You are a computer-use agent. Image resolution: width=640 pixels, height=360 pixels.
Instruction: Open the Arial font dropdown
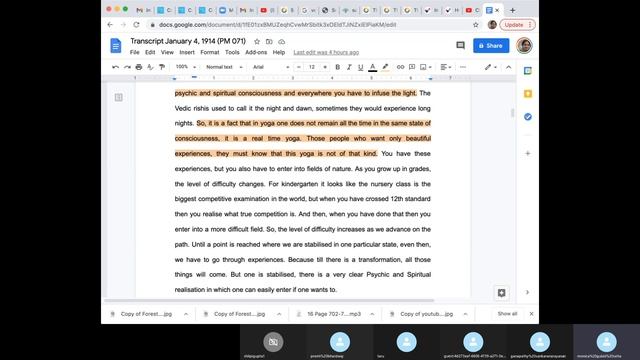(x=271, y=67)
